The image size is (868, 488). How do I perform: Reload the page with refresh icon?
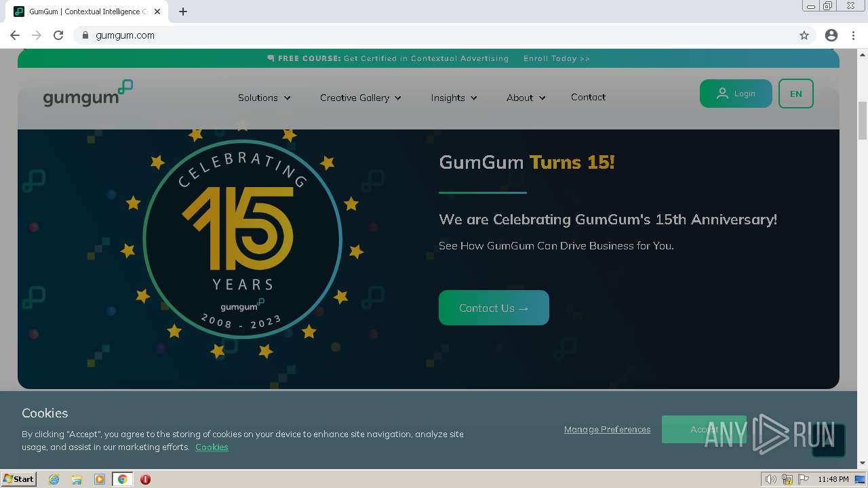coord(58,35)
